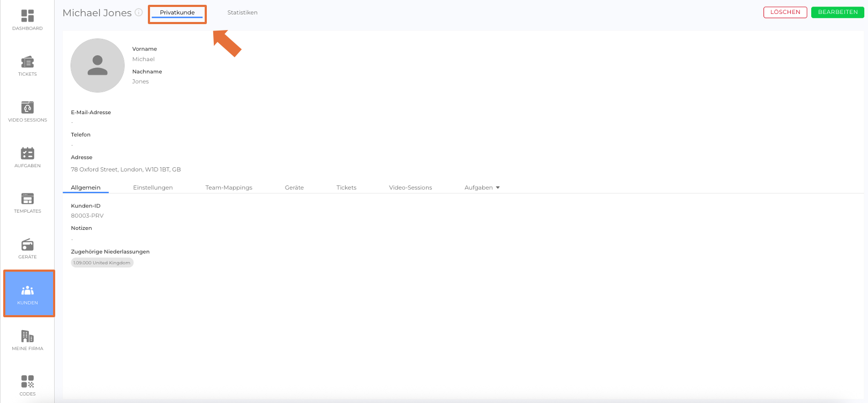Screen dimensions: 868x403
Task: Open Templates in the sidebar
Action: coord(27,203)
